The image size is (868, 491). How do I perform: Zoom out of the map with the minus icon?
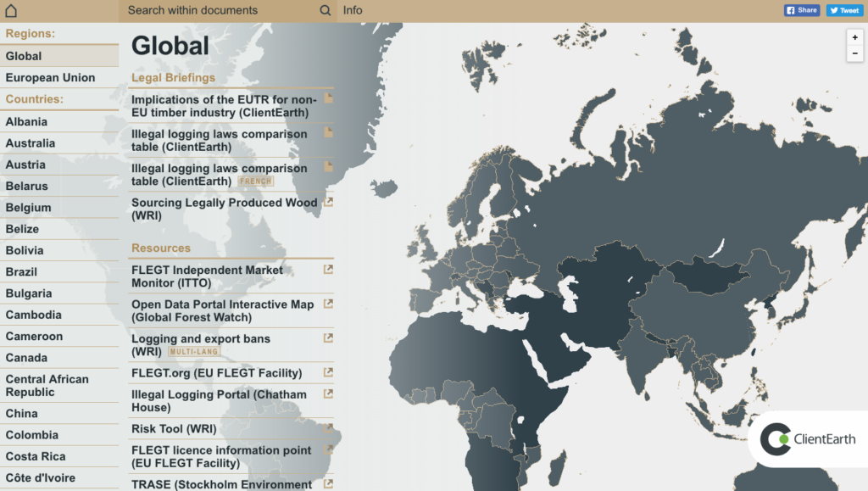coord(854,53)
